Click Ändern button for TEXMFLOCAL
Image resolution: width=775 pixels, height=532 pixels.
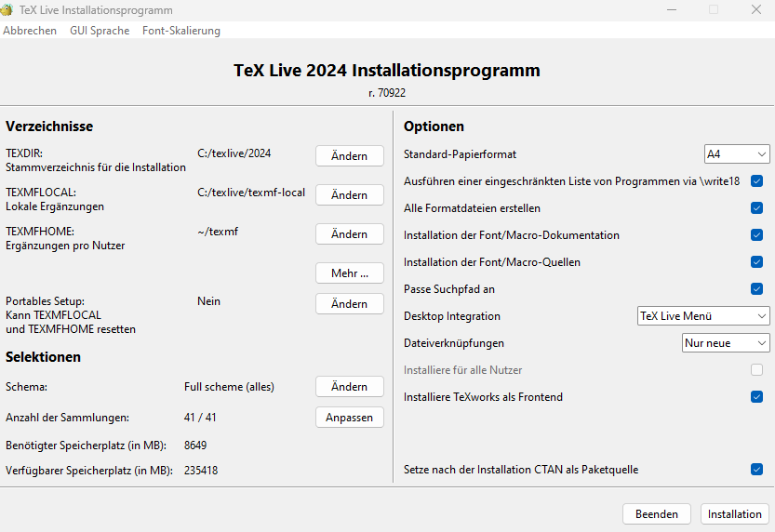point(349,195)
